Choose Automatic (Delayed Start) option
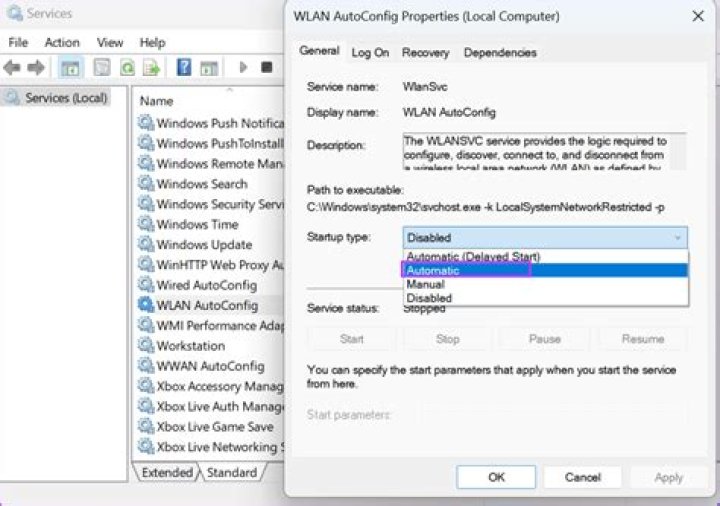The image size is (720, 506). pos(466,257)
